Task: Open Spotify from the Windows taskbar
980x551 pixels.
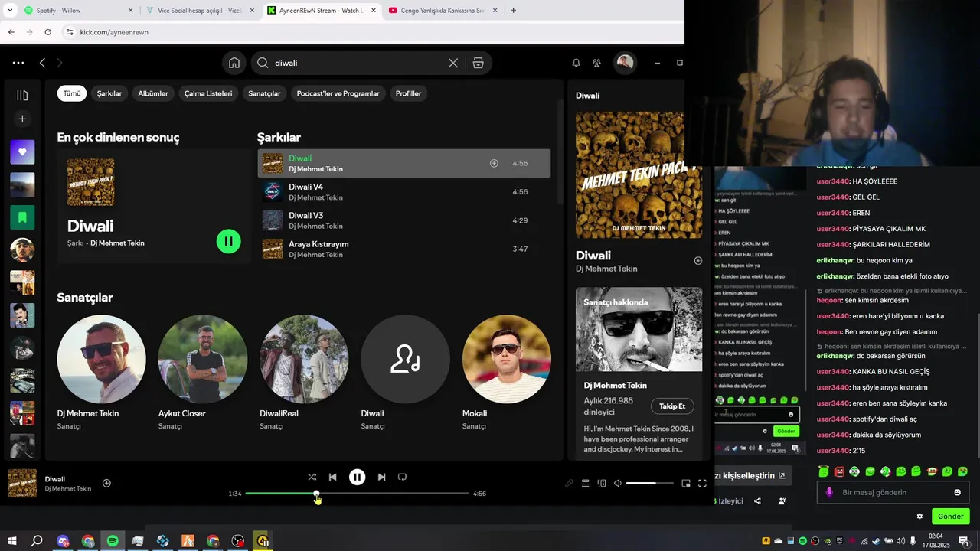Action: (x=113, y=541)
